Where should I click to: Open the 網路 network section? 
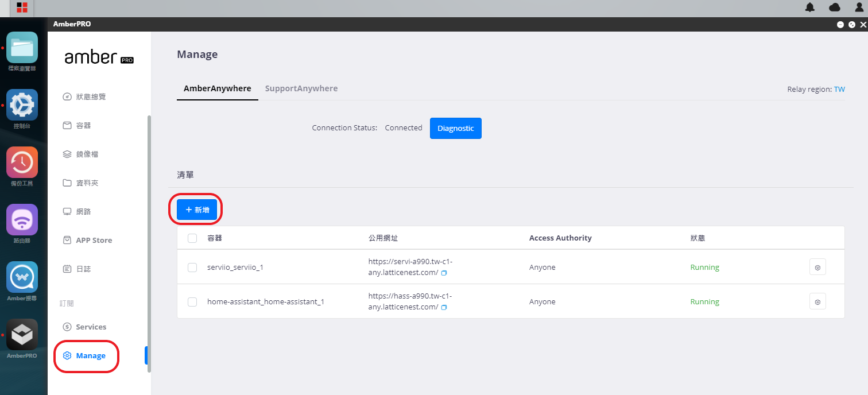click(77, 211)
